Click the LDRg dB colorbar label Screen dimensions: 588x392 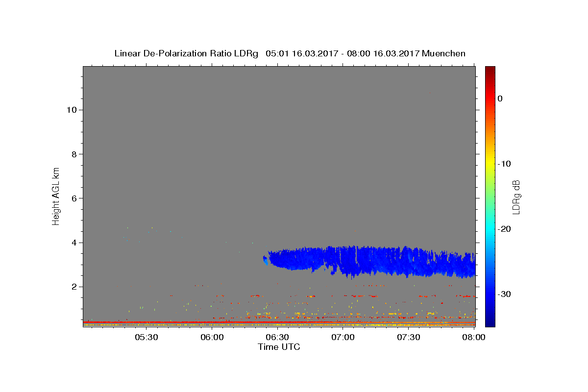[x=516, y=196]
